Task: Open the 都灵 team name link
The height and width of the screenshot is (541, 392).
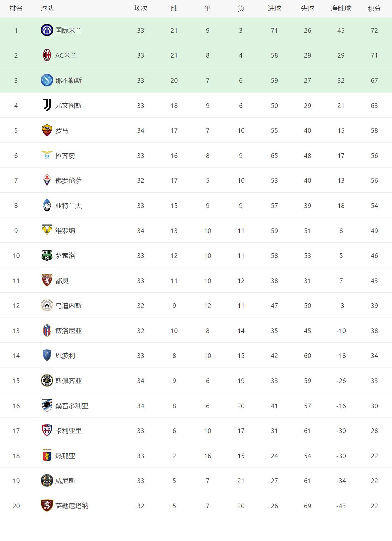Action: coord(62,281)
